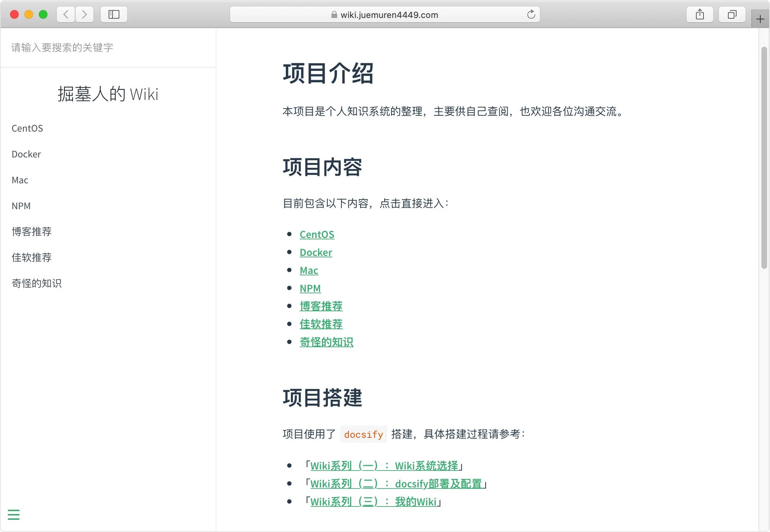
Task: Follow the NPM link in content list
Action: pos(310,288)
